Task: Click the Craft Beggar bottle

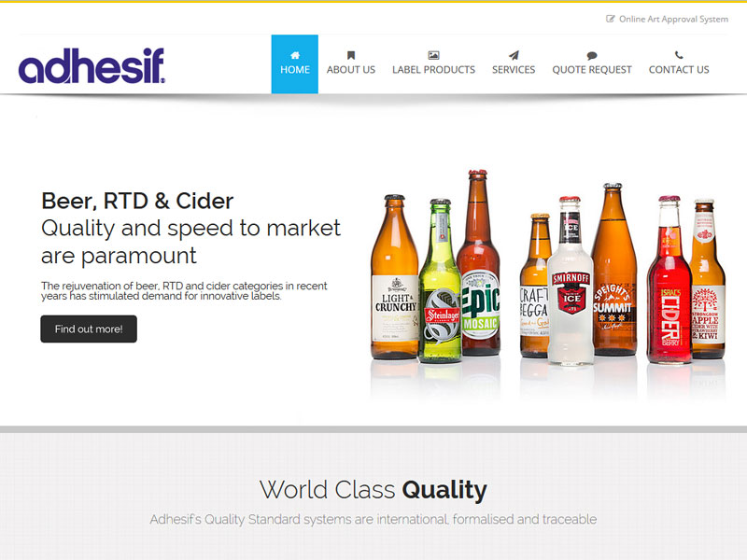Action: (x=534, y=286)
